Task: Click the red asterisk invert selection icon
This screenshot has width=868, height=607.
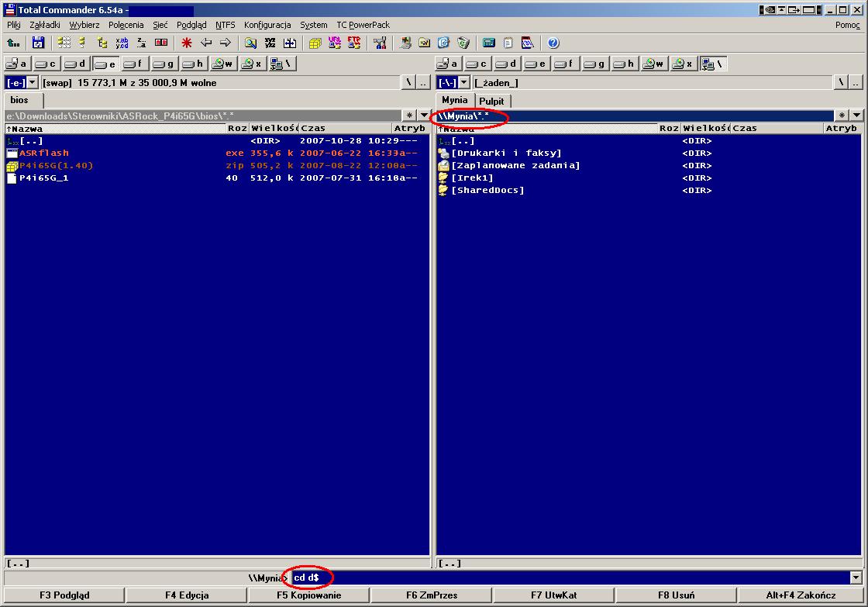Action: pyautogui.click(x=187, y=43)
